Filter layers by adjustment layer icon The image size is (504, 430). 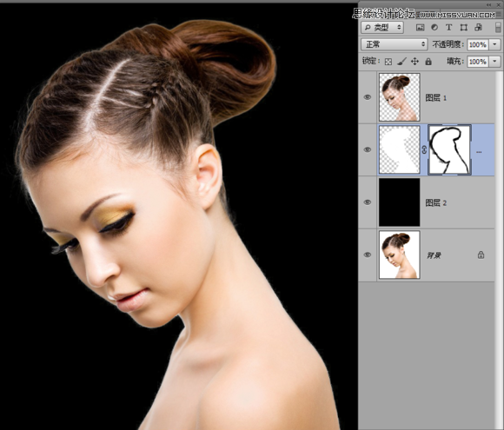pos(434,28)
